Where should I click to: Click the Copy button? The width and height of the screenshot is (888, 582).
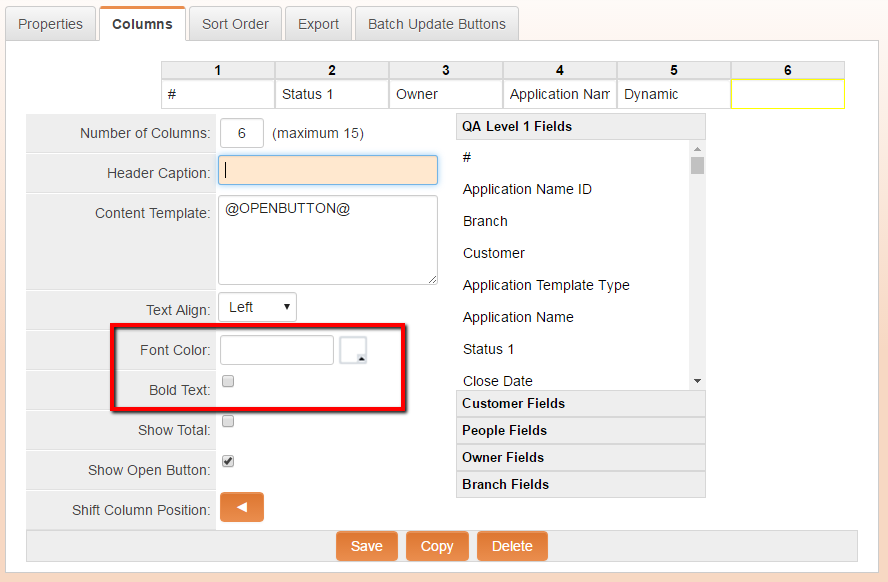437,546
